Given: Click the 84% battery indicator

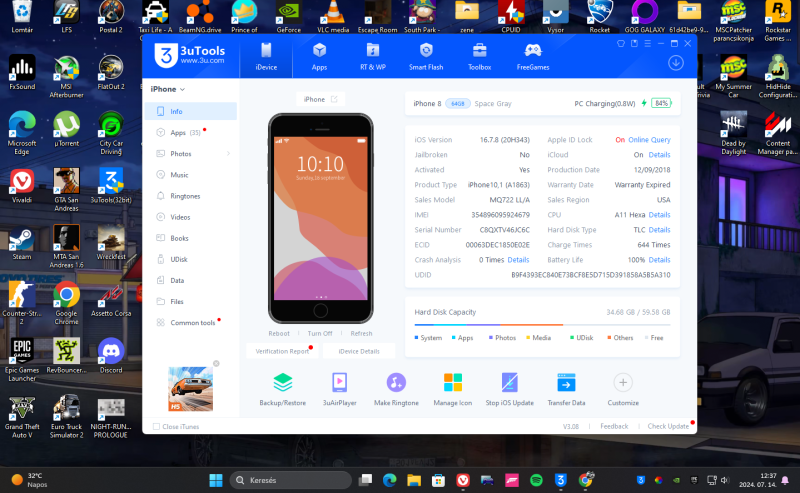Looking at the screenshot, I should 661,103.
